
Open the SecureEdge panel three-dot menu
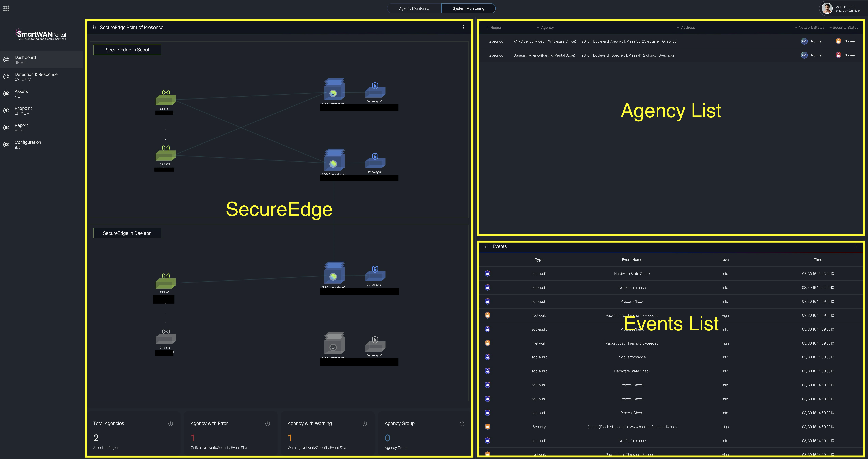coord(463,27)
